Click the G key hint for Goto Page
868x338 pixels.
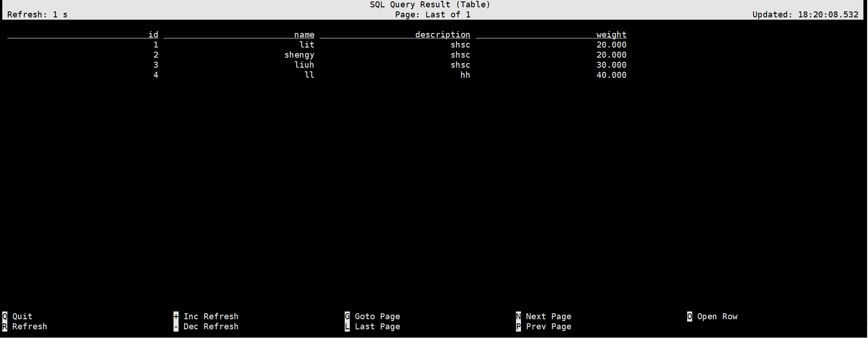click(347, 317)
